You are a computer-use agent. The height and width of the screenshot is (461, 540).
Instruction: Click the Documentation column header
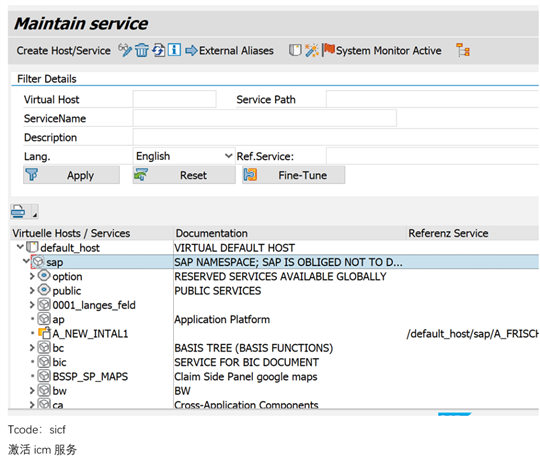click(290, 233)
